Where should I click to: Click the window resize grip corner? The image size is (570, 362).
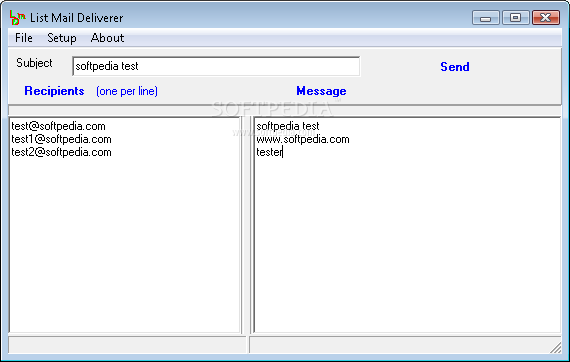point(555,348)
